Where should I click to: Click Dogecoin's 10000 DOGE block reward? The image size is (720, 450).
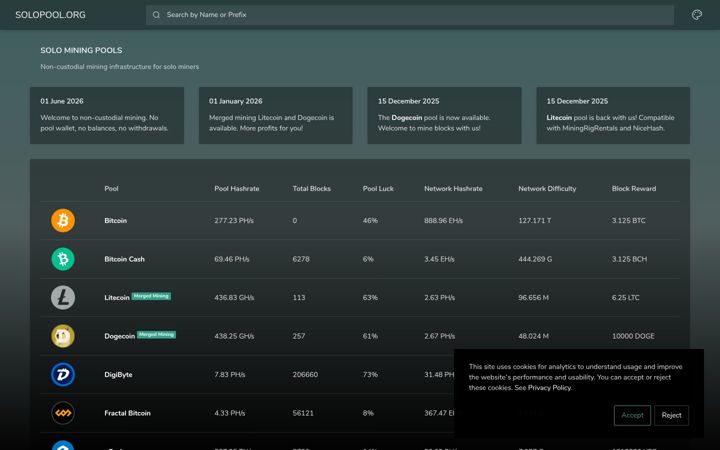coord(633,336)
